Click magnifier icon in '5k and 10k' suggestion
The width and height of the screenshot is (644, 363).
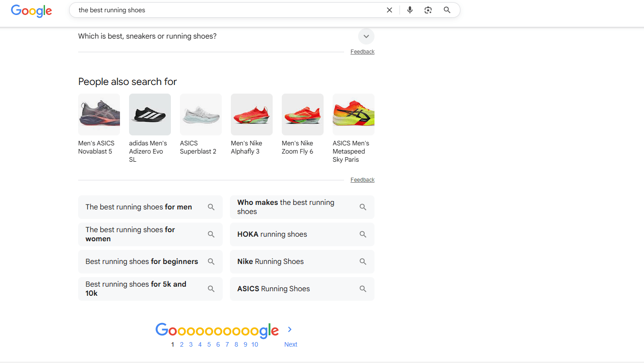click(x=211, y=289)
